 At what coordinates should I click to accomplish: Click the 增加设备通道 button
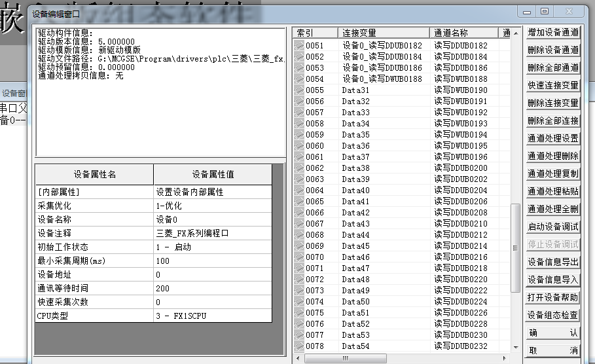(553, 32)
